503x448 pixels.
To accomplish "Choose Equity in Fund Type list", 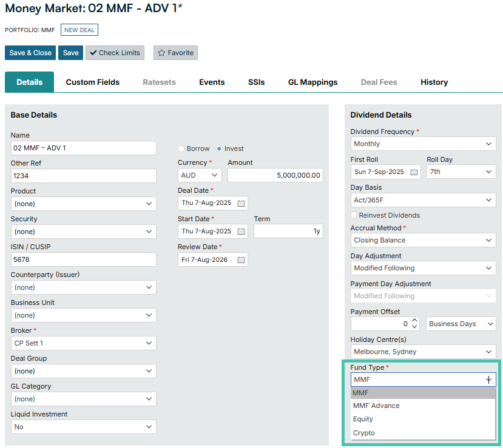I will click(x=423, y=420).
